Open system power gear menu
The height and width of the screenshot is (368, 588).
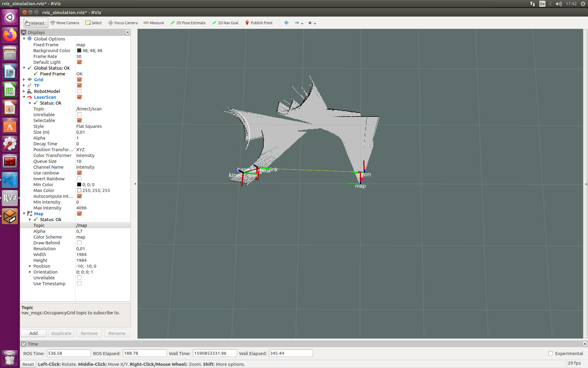pyautogui.click(x=583, y=4)
